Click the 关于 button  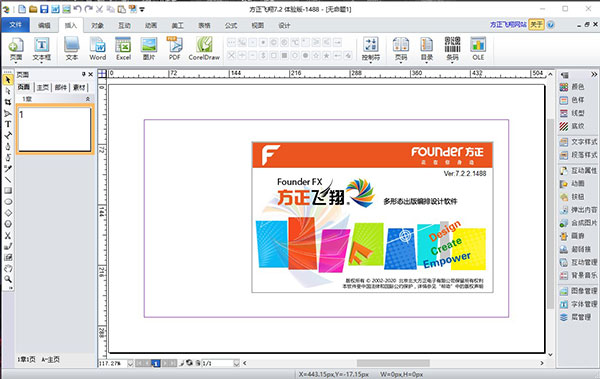coord(536,25)
